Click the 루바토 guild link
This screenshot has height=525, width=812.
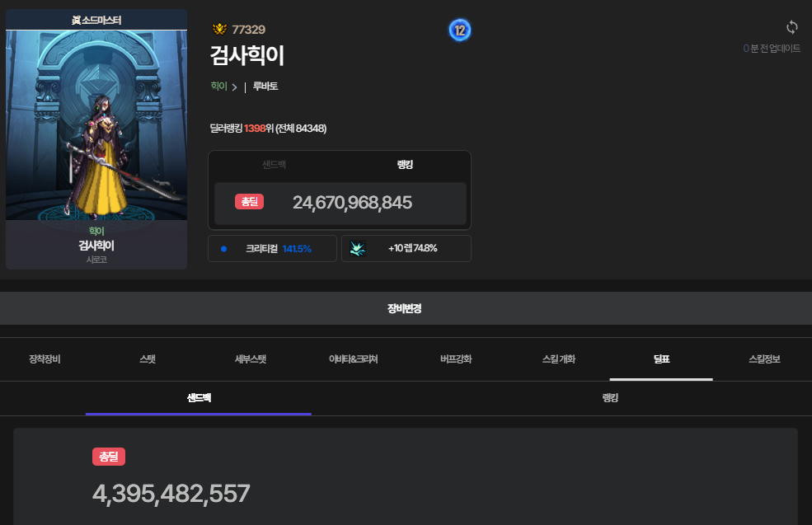(x=265, y=86)
